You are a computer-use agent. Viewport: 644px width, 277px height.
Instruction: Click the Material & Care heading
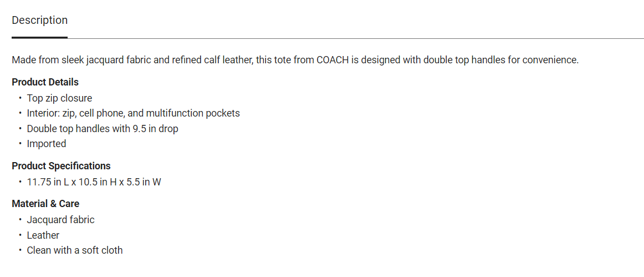[45, 204]
